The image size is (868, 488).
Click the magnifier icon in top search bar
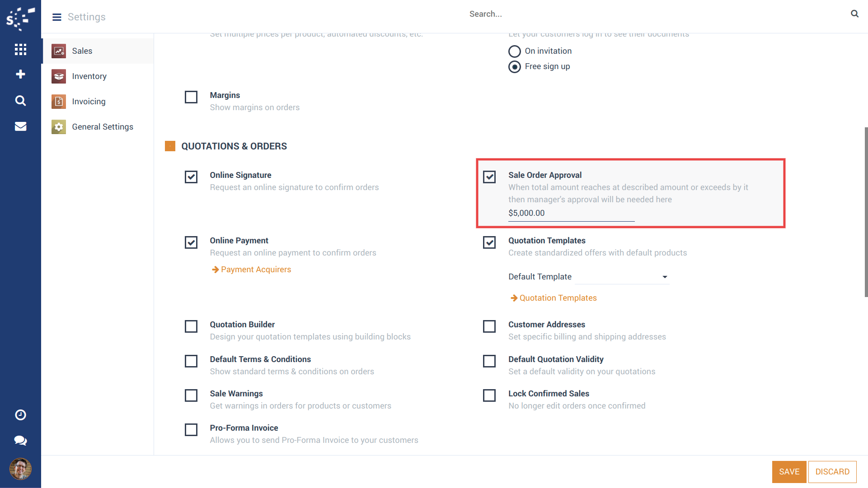click(854, 14)
